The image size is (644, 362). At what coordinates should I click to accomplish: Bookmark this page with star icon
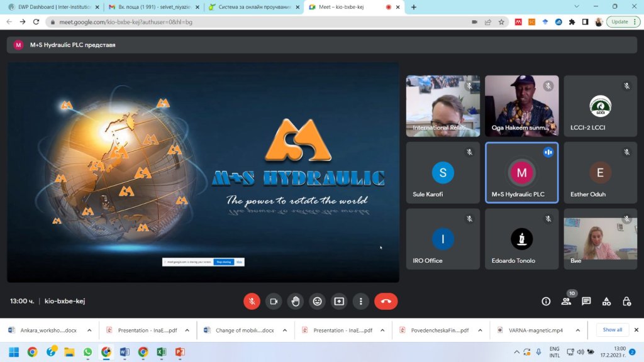click(x=501, y=22)
